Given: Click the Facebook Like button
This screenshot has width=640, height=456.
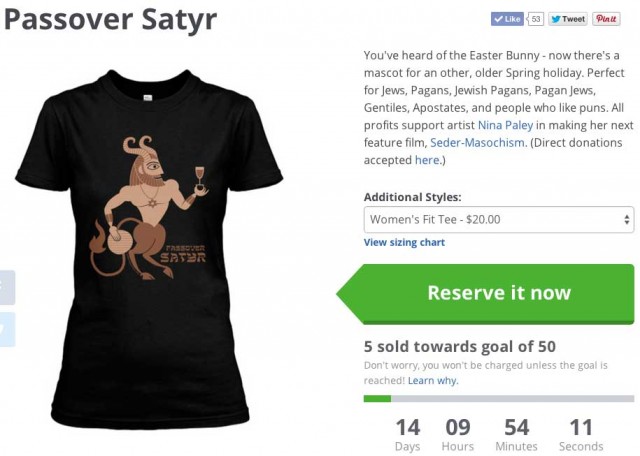Looking at the screenshot, I should pyautogui.click(x=507, y=19).
